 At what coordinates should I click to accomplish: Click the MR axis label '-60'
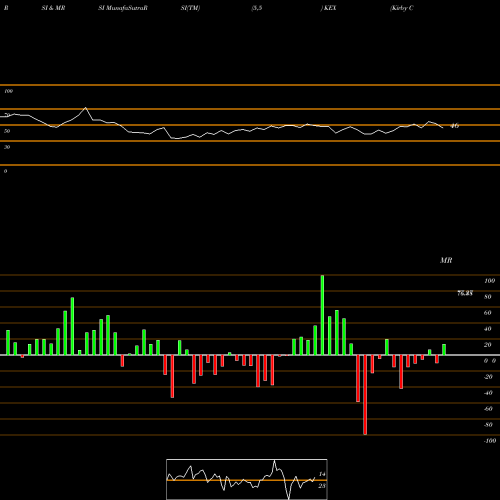tap(488, 409)
